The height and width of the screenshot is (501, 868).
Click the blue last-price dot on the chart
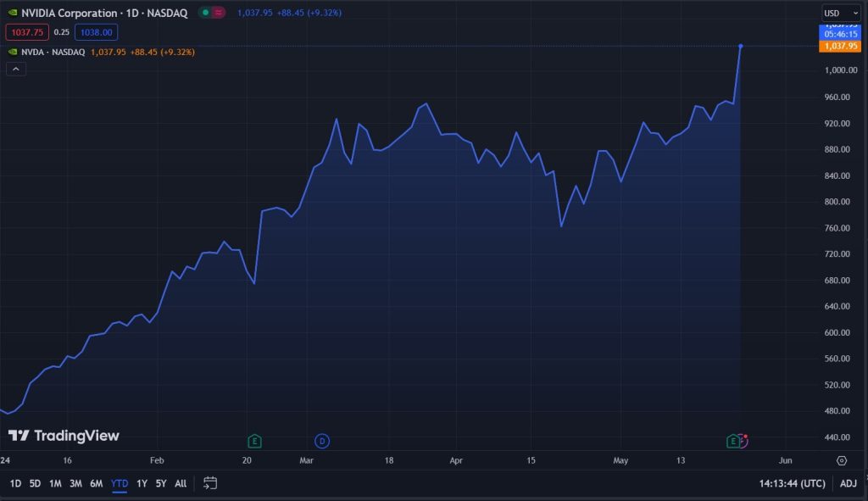coord(740,47)
